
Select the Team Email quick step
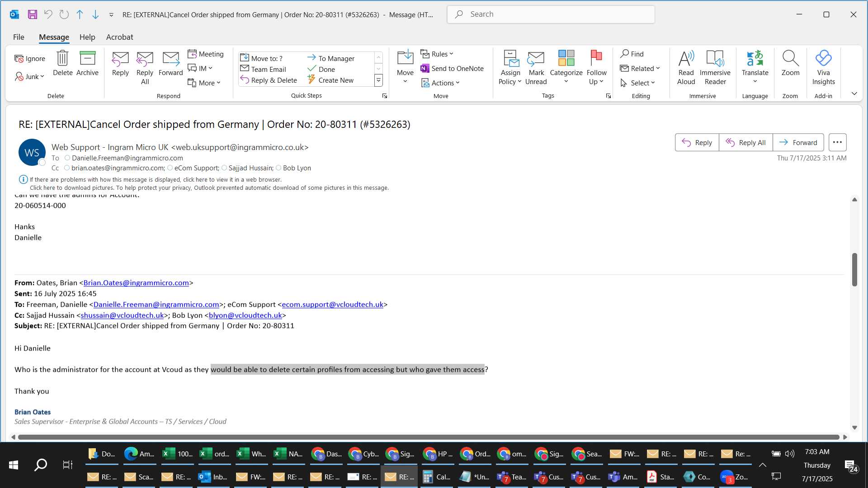[263, 69]
